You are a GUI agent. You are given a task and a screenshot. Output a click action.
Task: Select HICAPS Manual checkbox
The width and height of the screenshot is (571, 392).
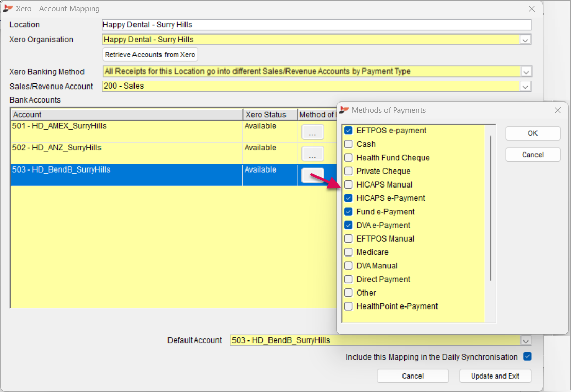(348, 184)
